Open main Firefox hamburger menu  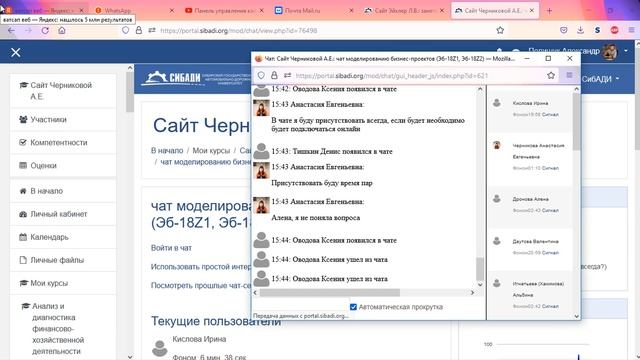tap(631, 30)
